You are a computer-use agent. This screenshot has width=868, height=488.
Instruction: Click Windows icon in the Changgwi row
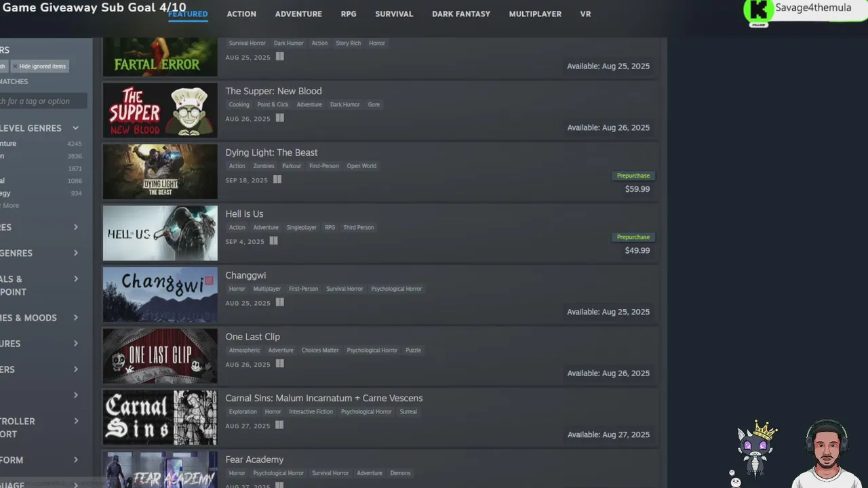click(x=279, y=302)
